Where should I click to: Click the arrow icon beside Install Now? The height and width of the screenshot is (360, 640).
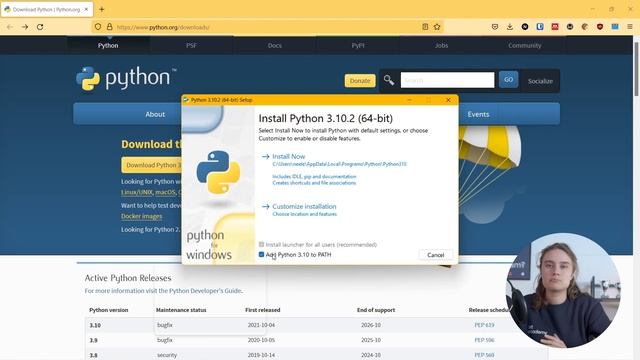coord(266,156)
